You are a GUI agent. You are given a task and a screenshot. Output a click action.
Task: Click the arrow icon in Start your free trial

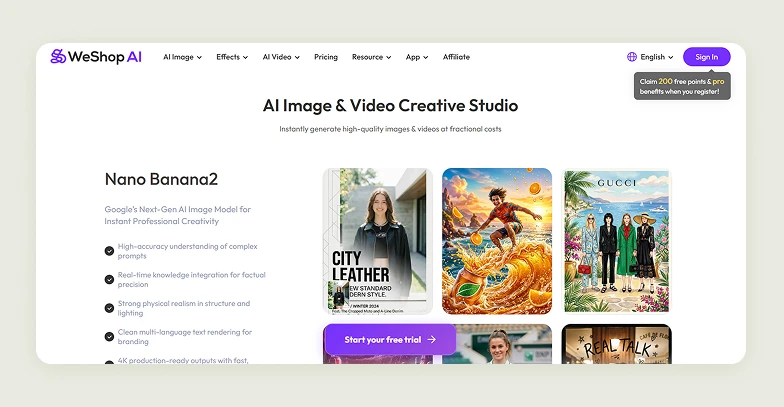click(x=432, y=340)
